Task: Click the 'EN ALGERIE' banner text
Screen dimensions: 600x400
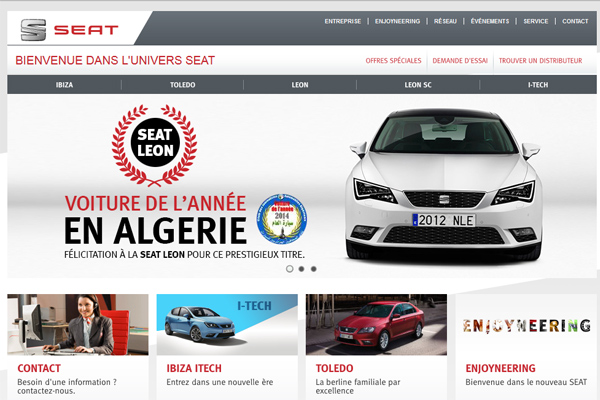Action: [x=155, y=231]
